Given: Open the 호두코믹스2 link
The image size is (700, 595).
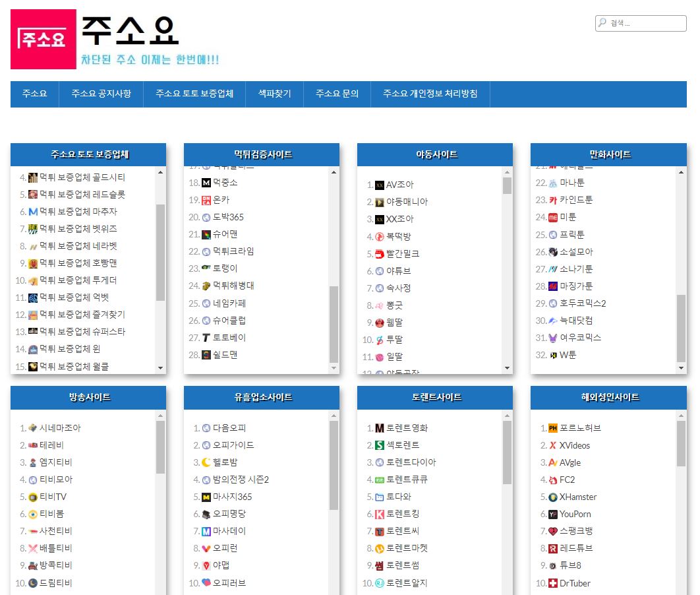Looking at the screenshot, I should click(583, 303).
